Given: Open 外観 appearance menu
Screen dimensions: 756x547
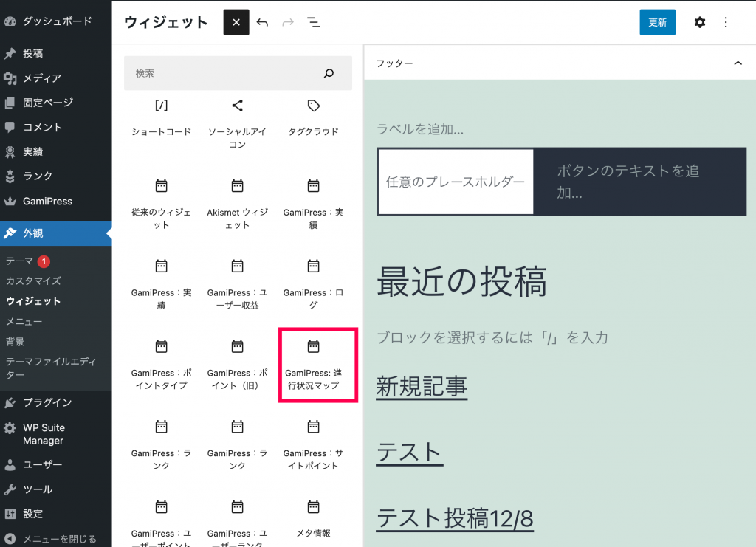Looking at the screenshot, I should (x=56, y=233).
